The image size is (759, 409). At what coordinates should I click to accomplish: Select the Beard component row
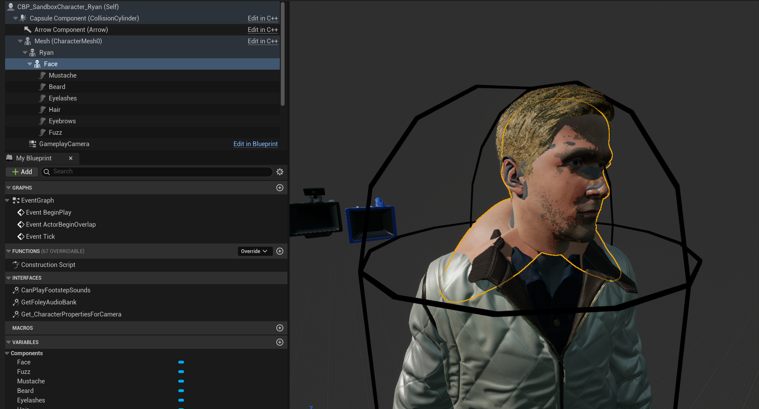(142, 87)
